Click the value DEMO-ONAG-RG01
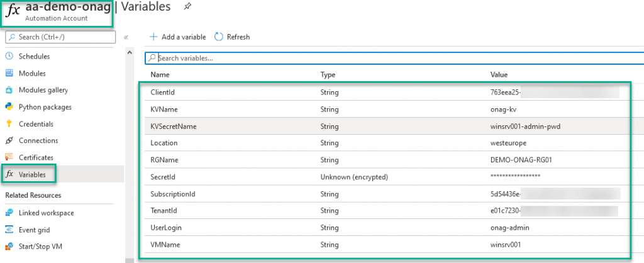644x263 pixels. click(x=521, y=160)
